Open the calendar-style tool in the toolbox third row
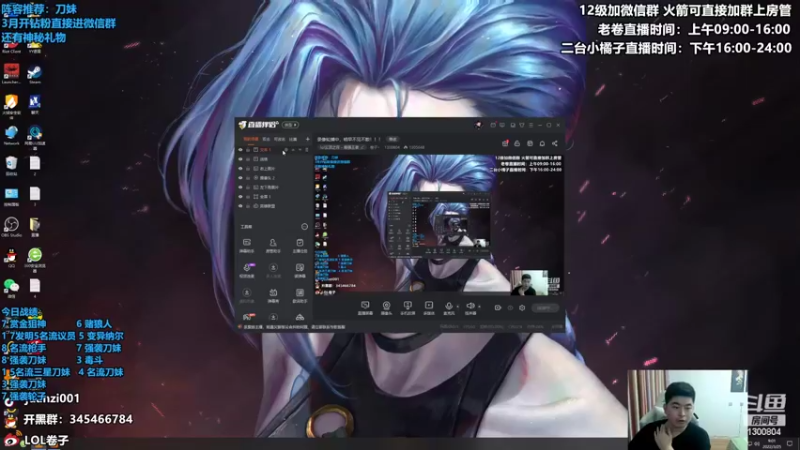Screen dimensions: 800x450 (x=273, y=295)
